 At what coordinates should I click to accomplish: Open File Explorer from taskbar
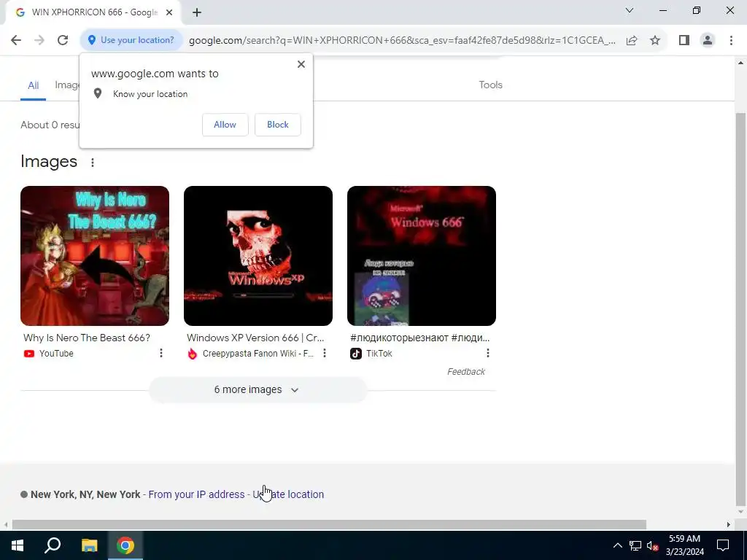[x=89, y=545]
